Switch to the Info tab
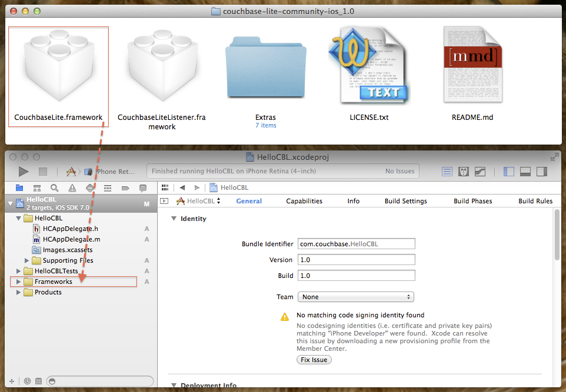The width and height of the screenshot is (566, 392). 354,201
